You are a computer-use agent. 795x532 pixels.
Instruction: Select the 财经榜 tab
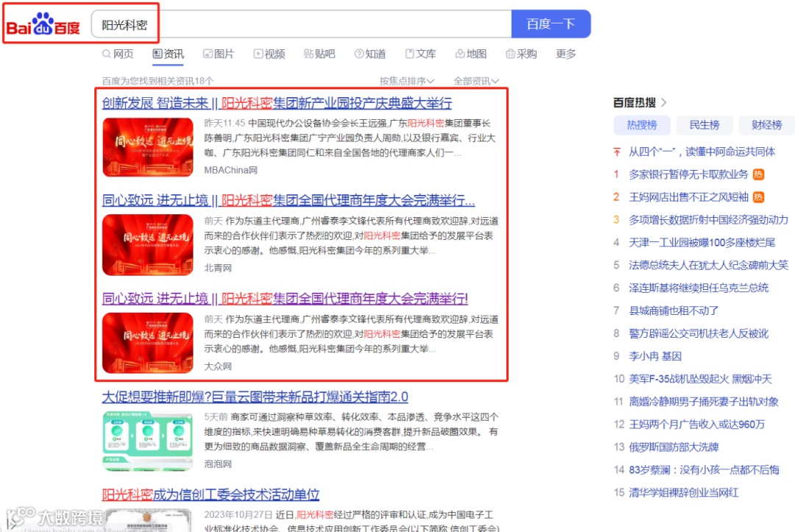coord(766,125)
